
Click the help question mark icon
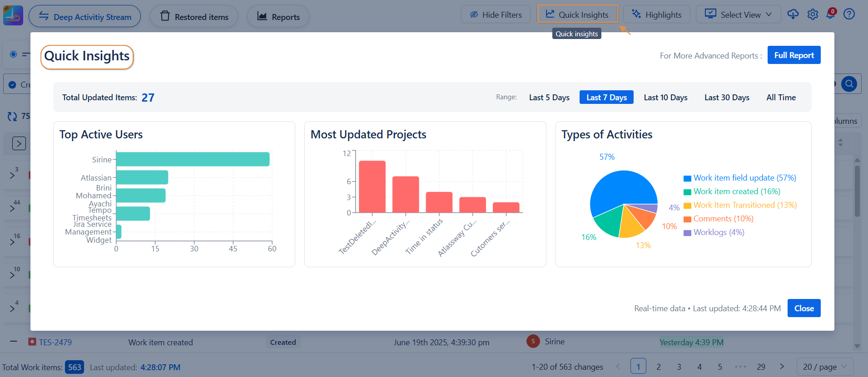(849, 14)
